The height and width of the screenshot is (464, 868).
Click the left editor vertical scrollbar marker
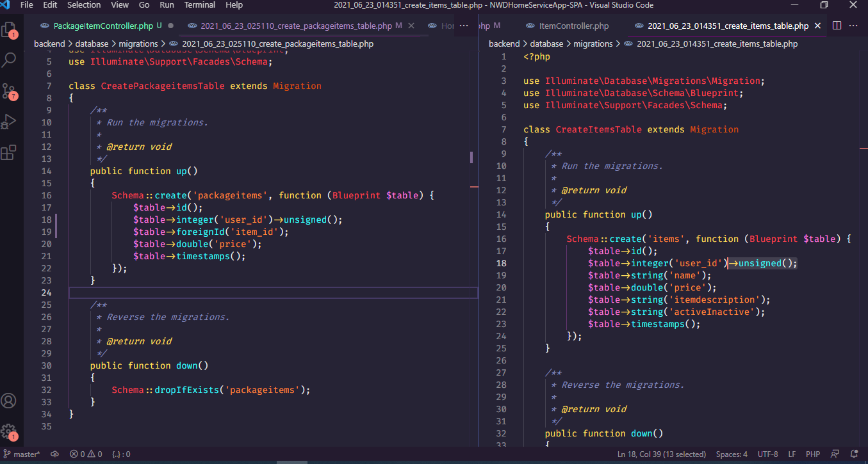coord(471,157)
